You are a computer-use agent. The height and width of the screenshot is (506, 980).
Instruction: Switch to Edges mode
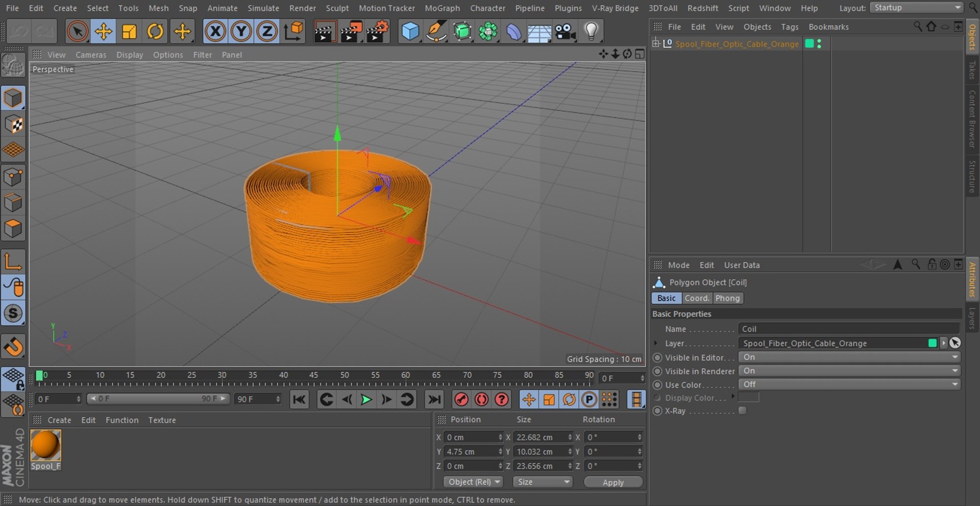pos(13,203)
